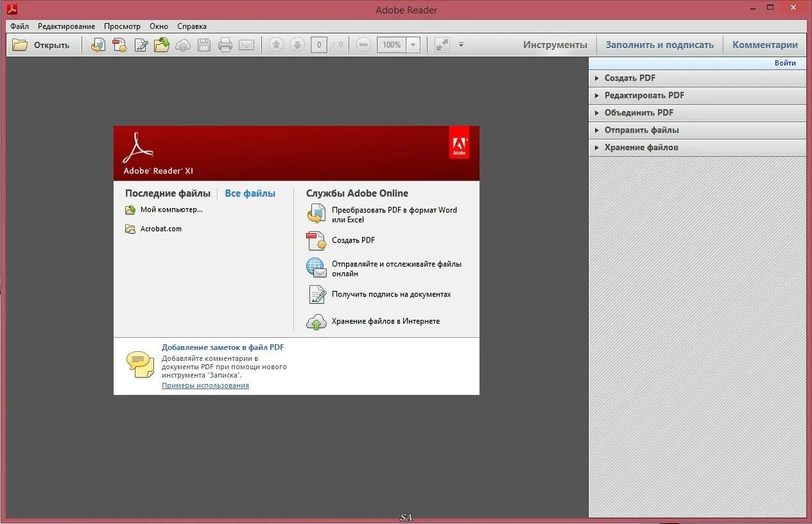
Task: Click the red Adobe logo badge
Action: pyautogui.click(x=459, y=143)
